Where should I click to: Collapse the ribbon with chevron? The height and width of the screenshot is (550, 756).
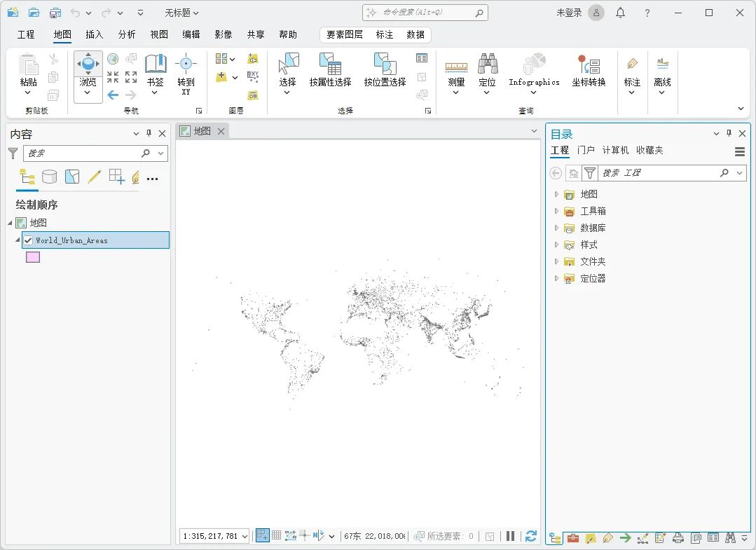click(741, 109)
